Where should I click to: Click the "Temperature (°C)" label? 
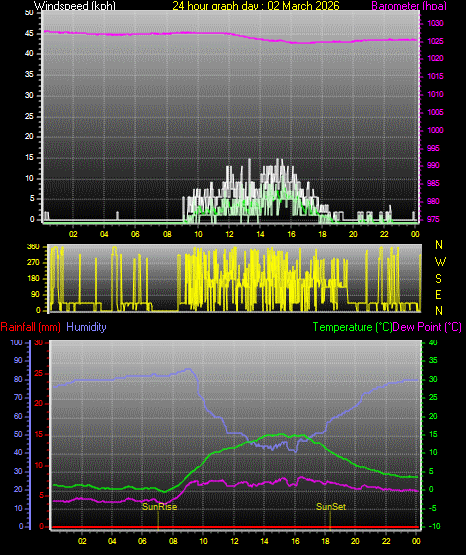click(352, 327)
